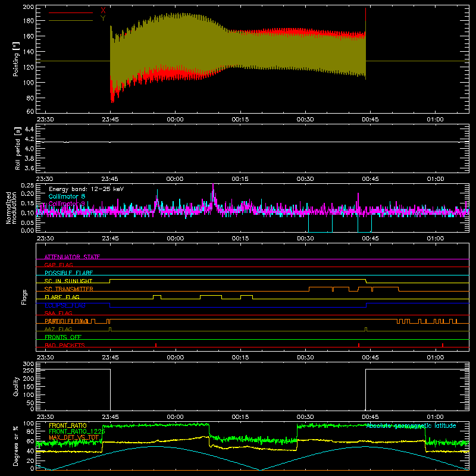Click the 'Pointing' y-axis title
The height and width of the screenshot is (476, 476).
tap(16, 59)
